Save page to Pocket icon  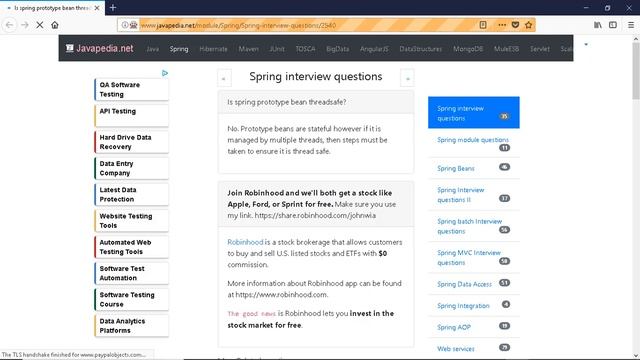tap(515, 25)
